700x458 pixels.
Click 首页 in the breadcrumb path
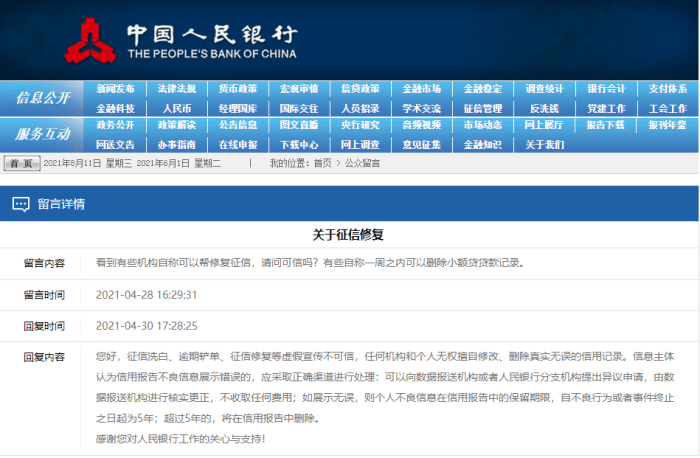pyautogui.click(x=322, y=163)
